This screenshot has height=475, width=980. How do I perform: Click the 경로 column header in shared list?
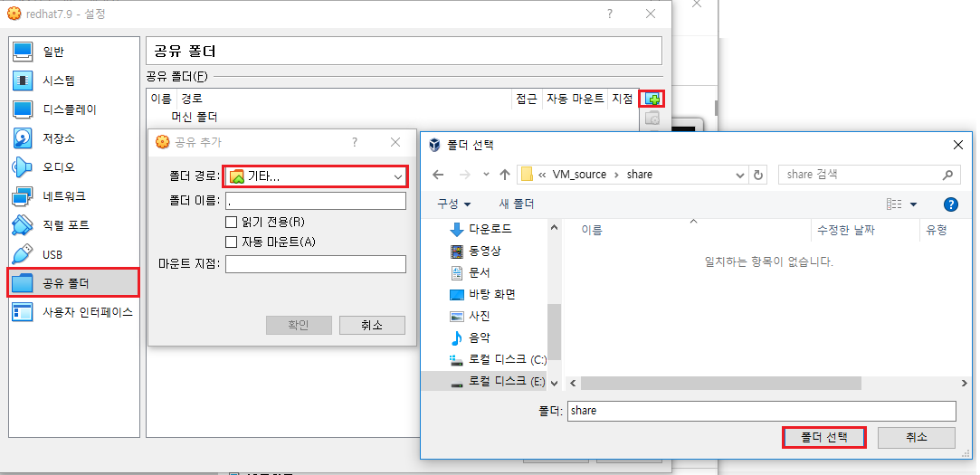coord(192,98)
